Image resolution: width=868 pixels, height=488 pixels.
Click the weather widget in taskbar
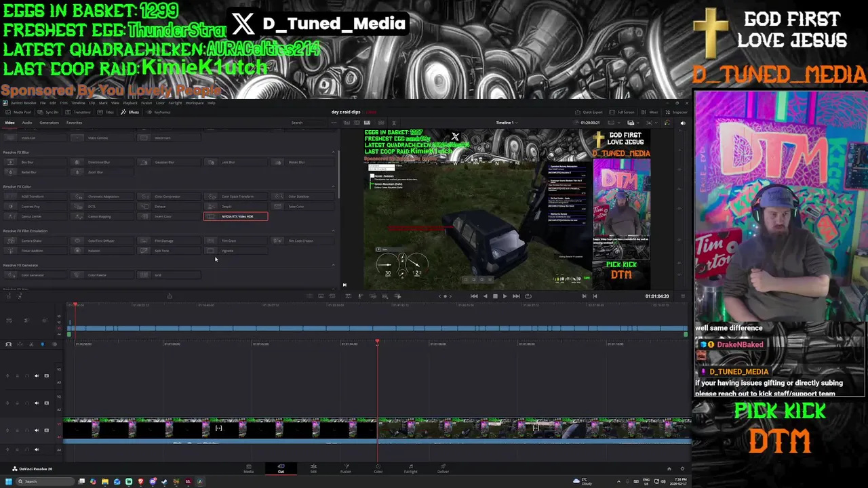(581, 481)
